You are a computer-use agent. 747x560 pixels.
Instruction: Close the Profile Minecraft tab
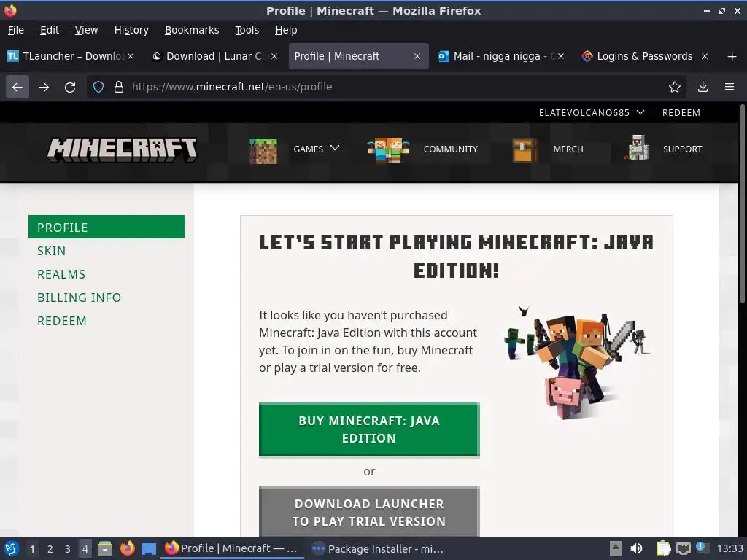click(x=417, y=56)
